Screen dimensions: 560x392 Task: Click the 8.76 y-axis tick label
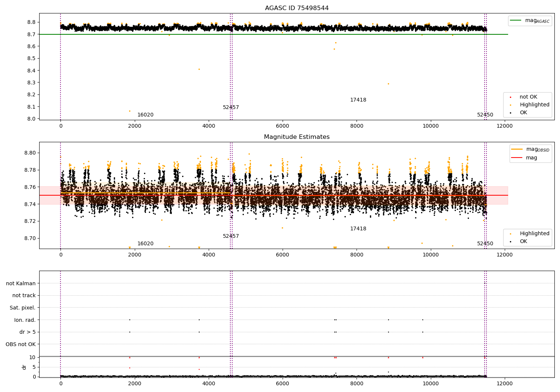tap(30, 187)
